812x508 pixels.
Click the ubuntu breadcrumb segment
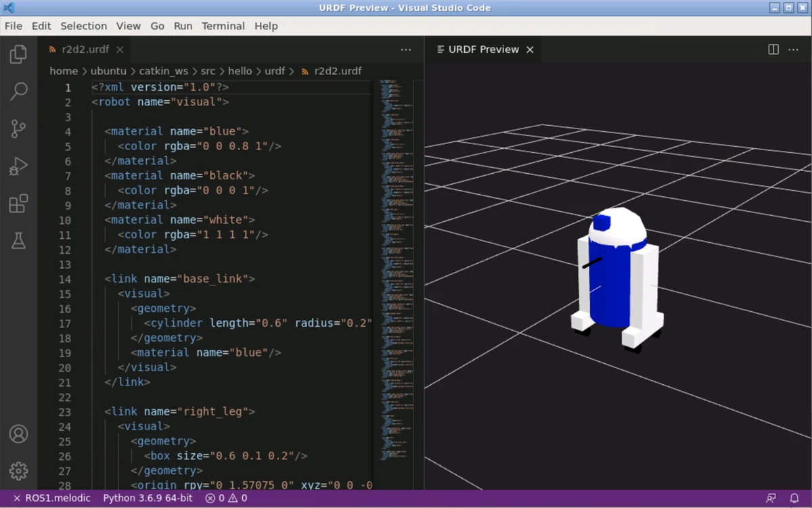108,71
